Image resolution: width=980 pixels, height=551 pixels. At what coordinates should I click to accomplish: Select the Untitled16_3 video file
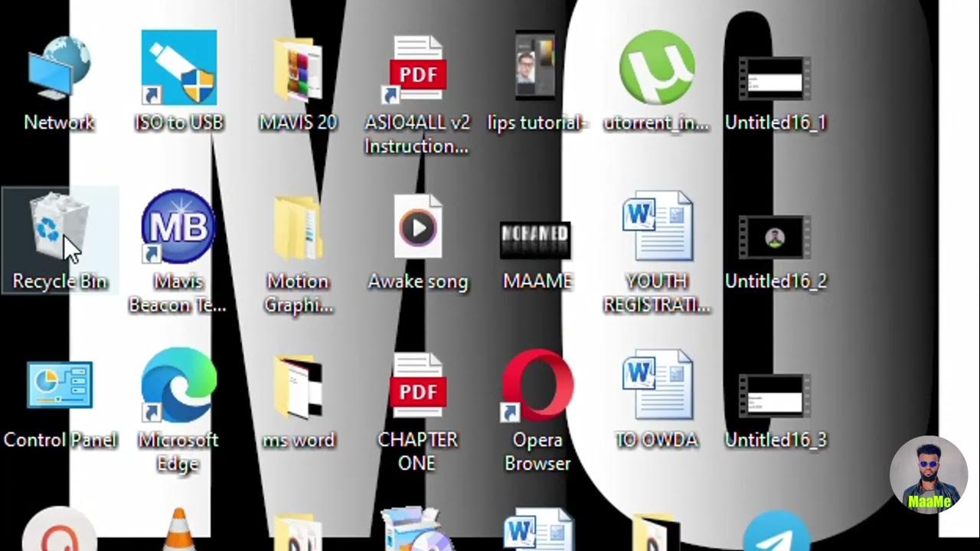[x=775, y=396]
